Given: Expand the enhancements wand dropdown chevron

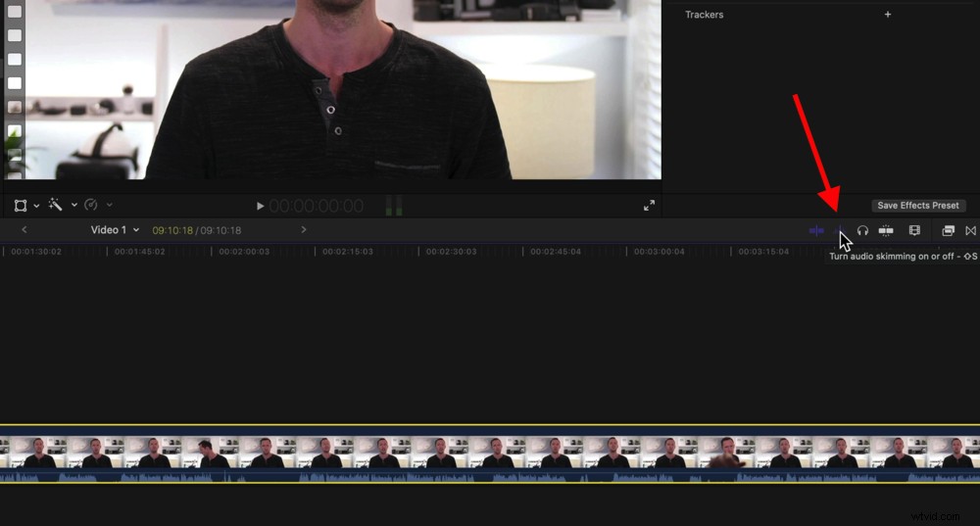Looking at the screenshot, I should (x=73, y=205).
